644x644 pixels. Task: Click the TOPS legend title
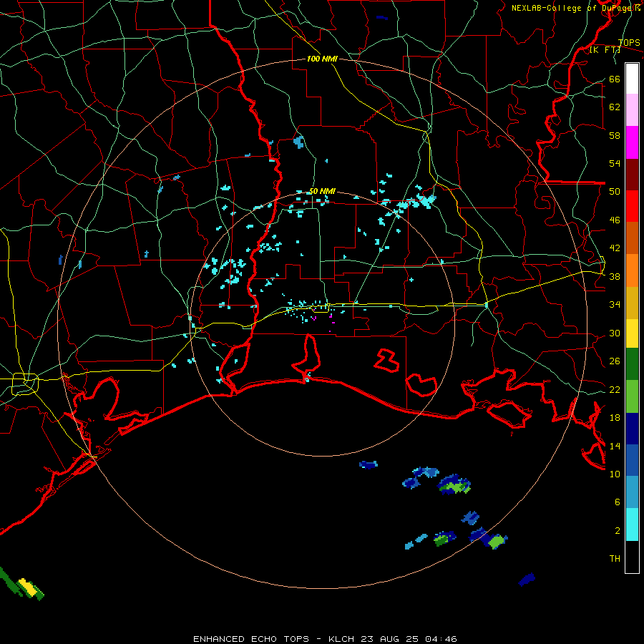pyautogui.click(x=629, y=43)
